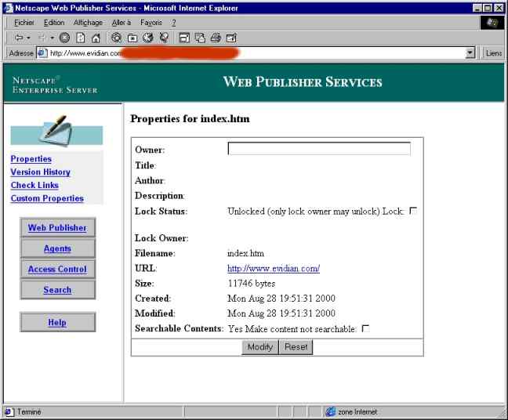Viewport: 508px width, 420px height.
Task: Expand the Adresse bar dropdown arrow
Action: point(470,53)
